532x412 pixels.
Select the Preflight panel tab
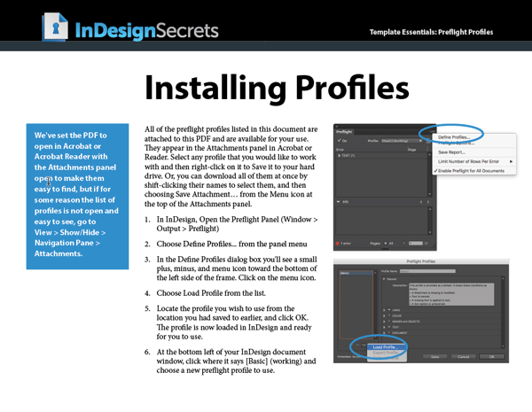pyautogui.click(x=344, y=131)
